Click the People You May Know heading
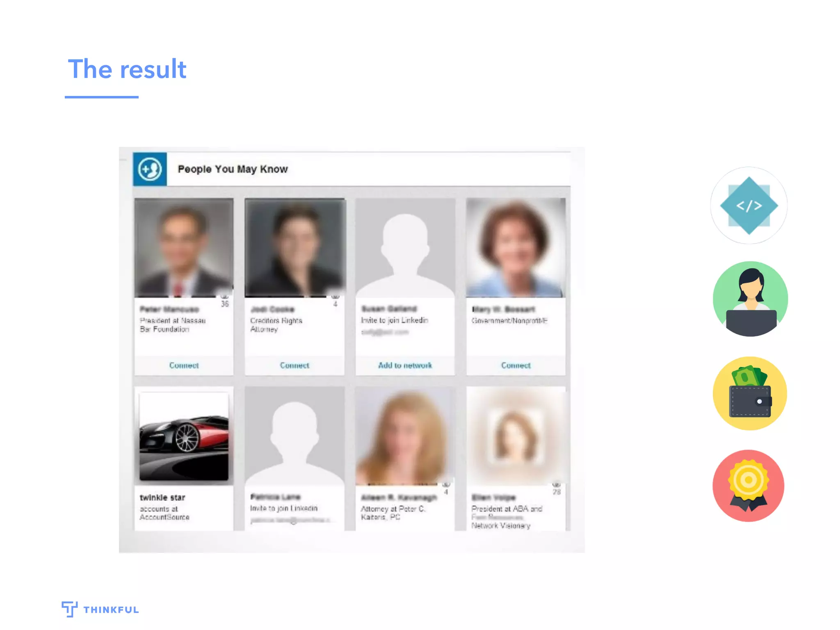 pos(233,169)
